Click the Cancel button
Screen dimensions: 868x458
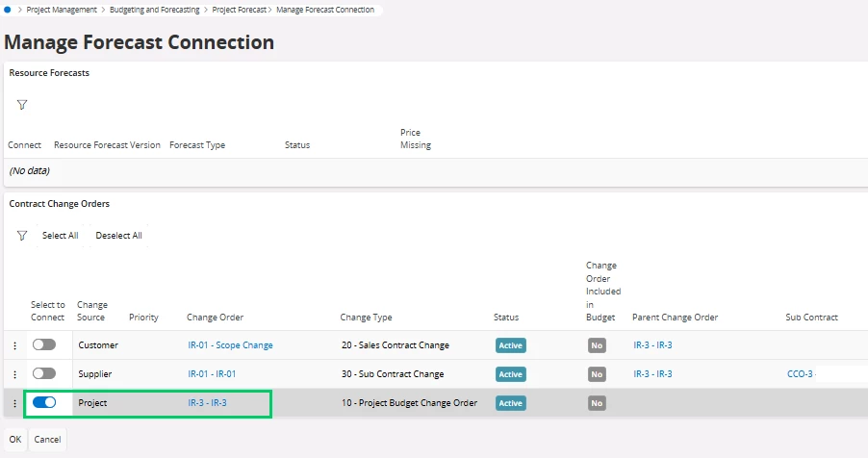47,439
